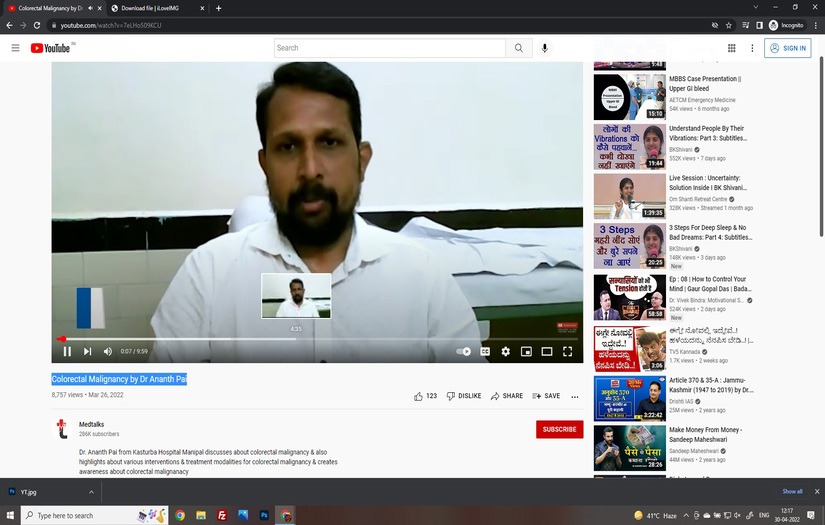This screenshot has height=525, width=825.
Task: Search with your voice microphone
Action: point(545,48)
